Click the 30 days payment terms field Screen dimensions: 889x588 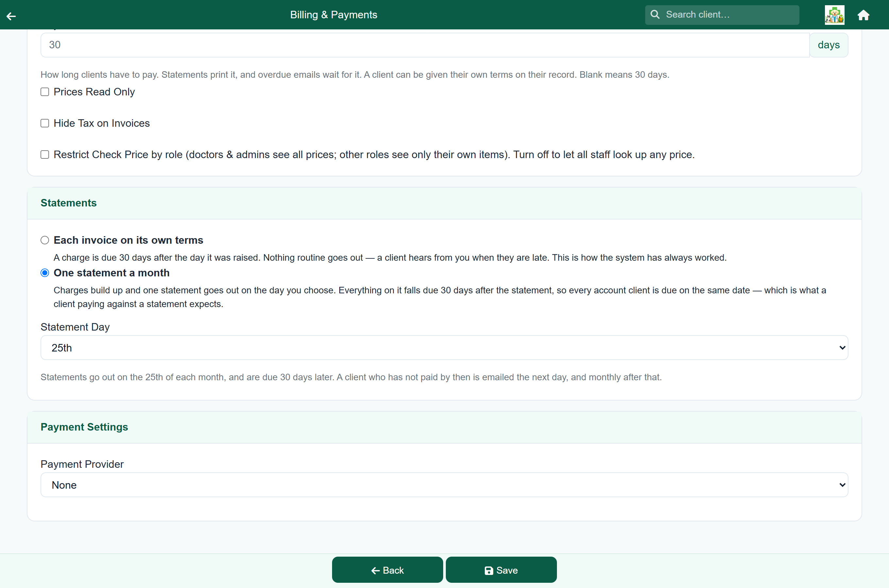click(x=425, y=45)
